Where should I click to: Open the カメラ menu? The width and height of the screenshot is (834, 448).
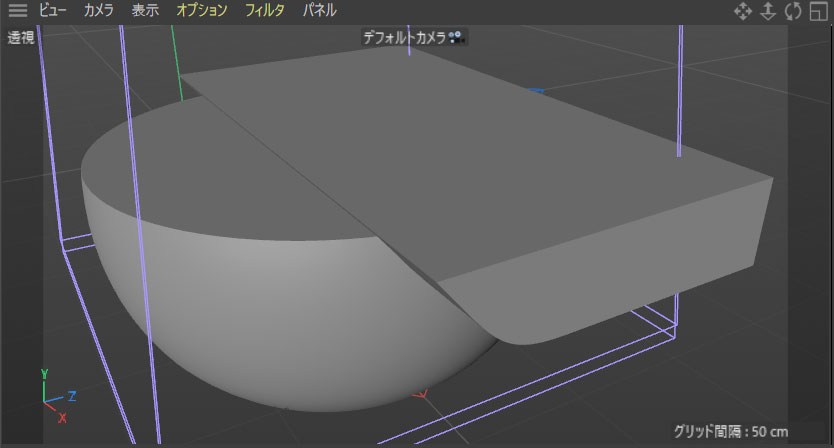[99, 11]
